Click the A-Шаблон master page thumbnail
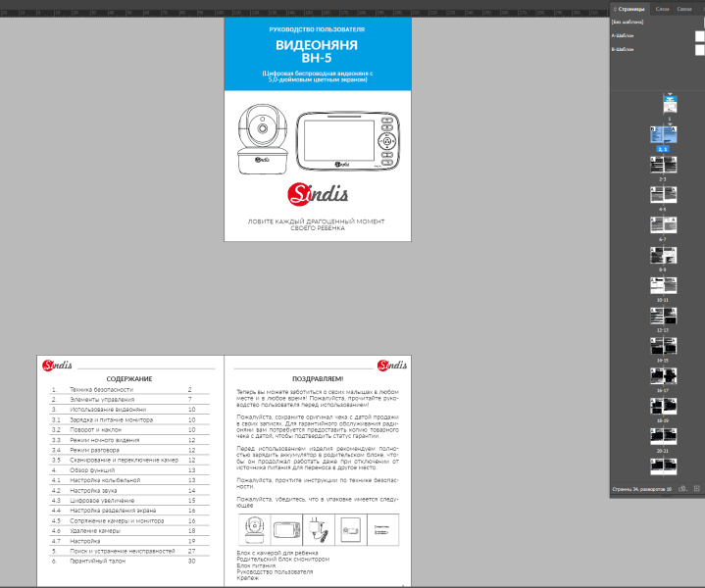705x588 pixels. tap(699, 36)
